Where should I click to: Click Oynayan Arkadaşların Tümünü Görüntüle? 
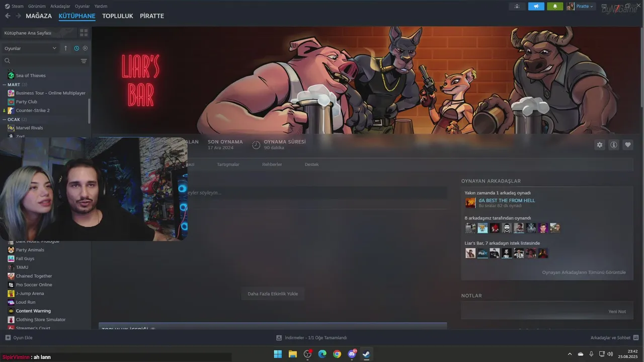[x=584, y=272]
